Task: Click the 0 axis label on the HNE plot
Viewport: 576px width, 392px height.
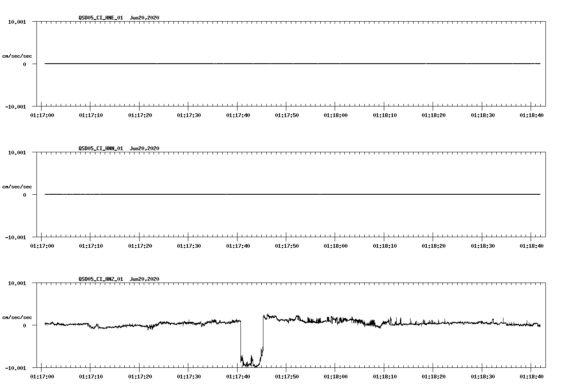Action: point(25,64)
